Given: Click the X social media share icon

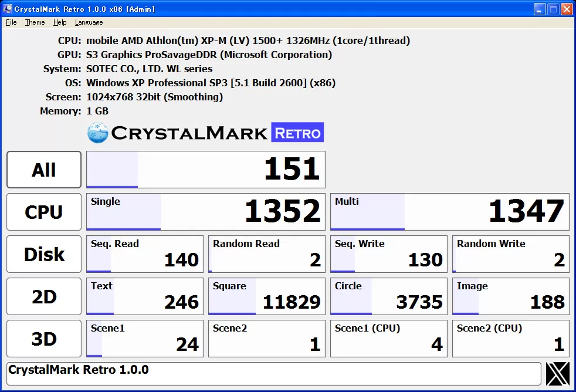Looking at the screenshot, I should click(x=556, y=374).
